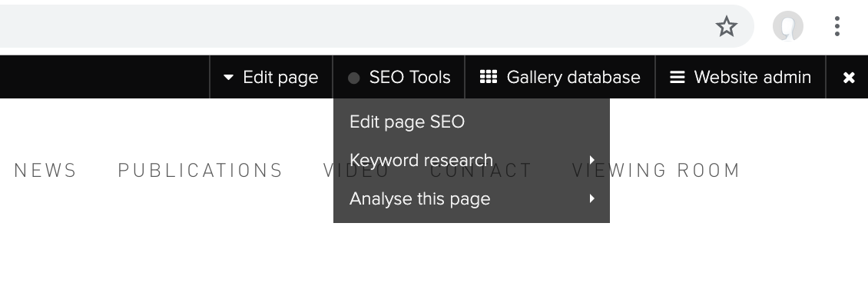Open the Website admin toolbar label
The image size is (868, 283).
(x=752, y=78)
